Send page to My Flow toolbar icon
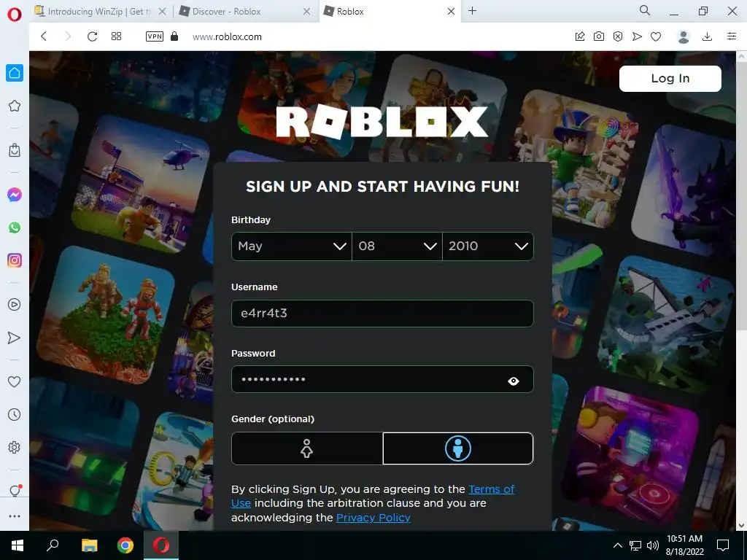Screen dimensions: 747x560 tap(637, 36)
